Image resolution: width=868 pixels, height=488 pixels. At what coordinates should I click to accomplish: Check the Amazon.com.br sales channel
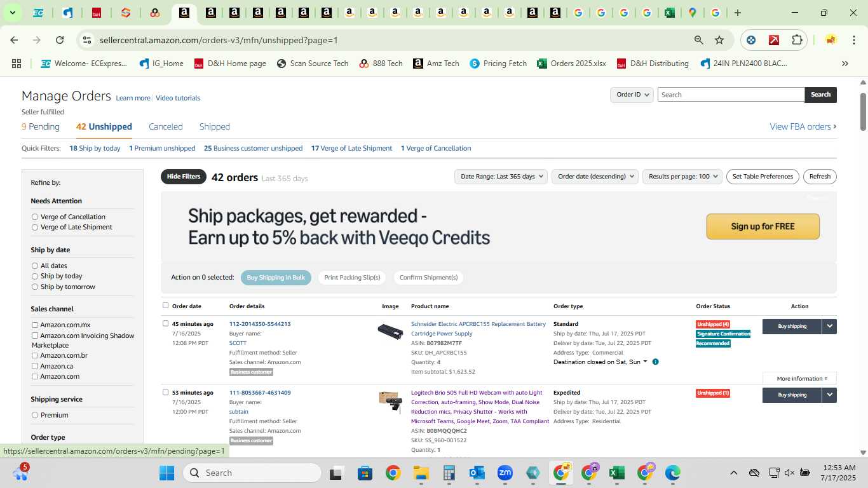[x=35, y=355]
